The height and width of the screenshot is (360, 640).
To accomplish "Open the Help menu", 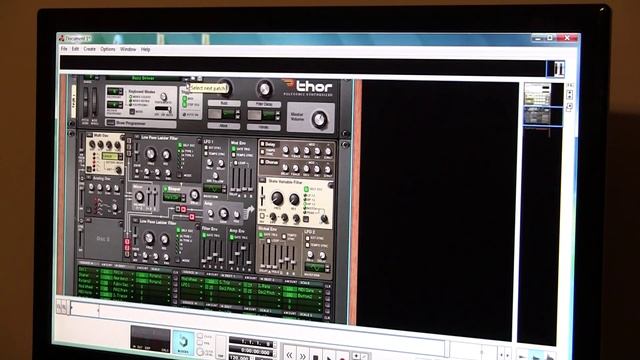I will coord(145,49).
